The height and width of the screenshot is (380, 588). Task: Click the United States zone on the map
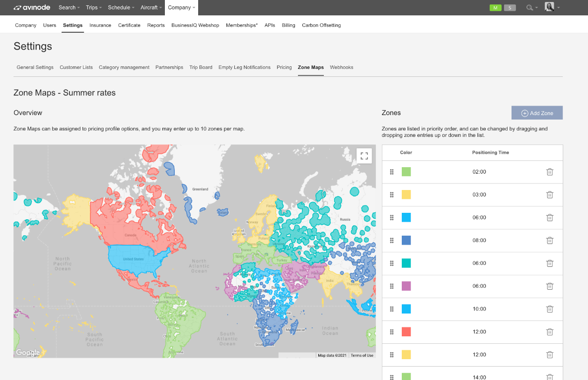(135, 259)
